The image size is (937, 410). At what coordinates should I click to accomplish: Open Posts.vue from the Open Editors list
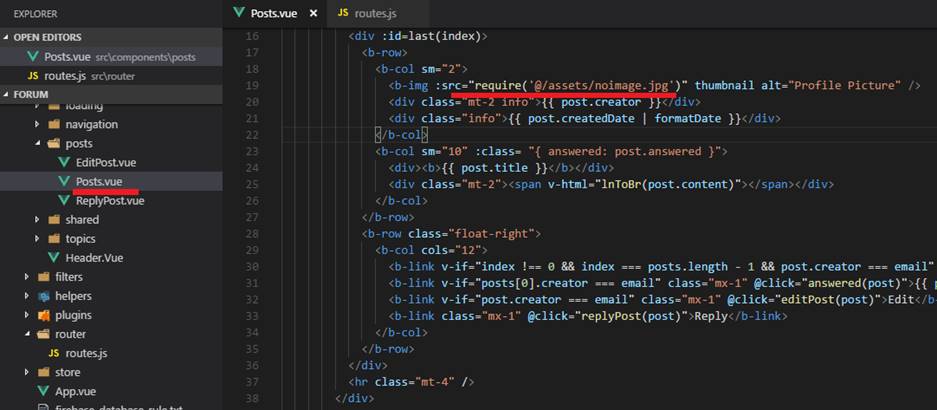(x=68, y=57)
